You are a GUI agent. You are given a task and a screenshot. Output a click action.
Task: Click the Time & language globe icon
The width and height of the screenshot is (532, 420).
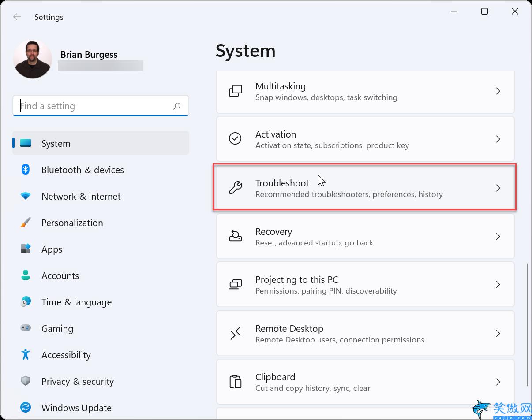pyautogui.click(x=26, y=302)
